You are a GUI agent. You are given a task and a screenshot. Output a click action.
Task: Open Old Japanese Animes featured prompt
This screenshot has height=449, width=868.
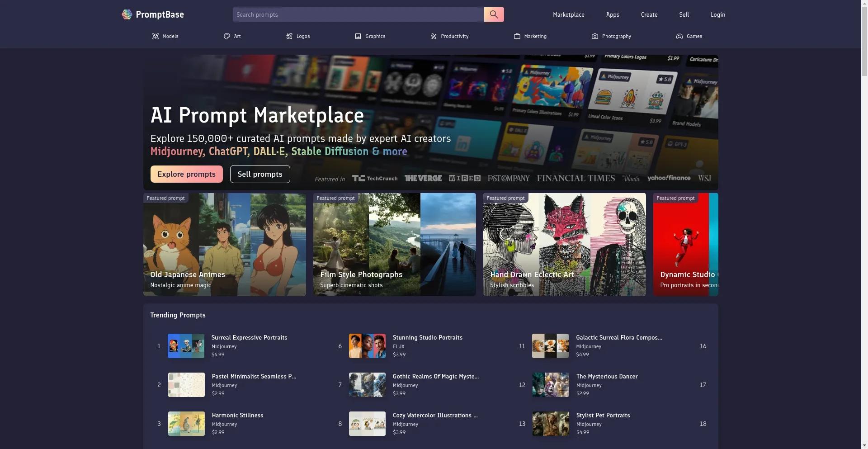pyautogui.click(x=225, y=245)
